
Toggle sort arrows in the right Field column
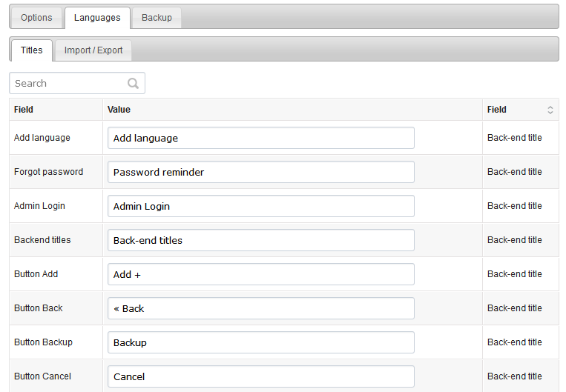click(550, 110)
